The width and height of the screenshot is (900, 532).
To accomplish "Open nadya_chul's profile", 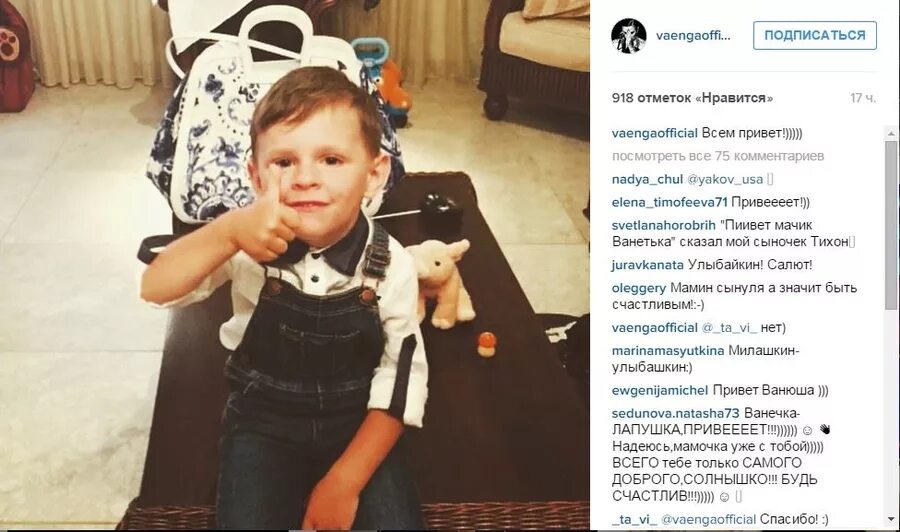I will click(647, 179).
